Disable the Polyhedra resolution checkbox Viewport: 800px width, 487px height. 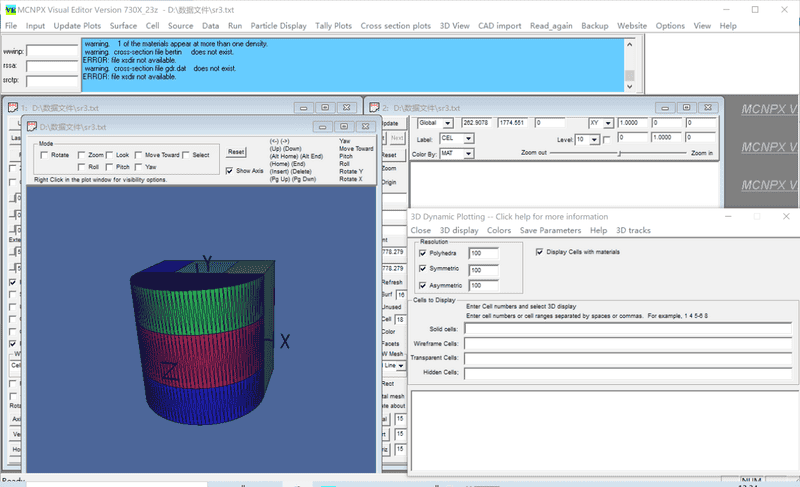tap(423, 255)
